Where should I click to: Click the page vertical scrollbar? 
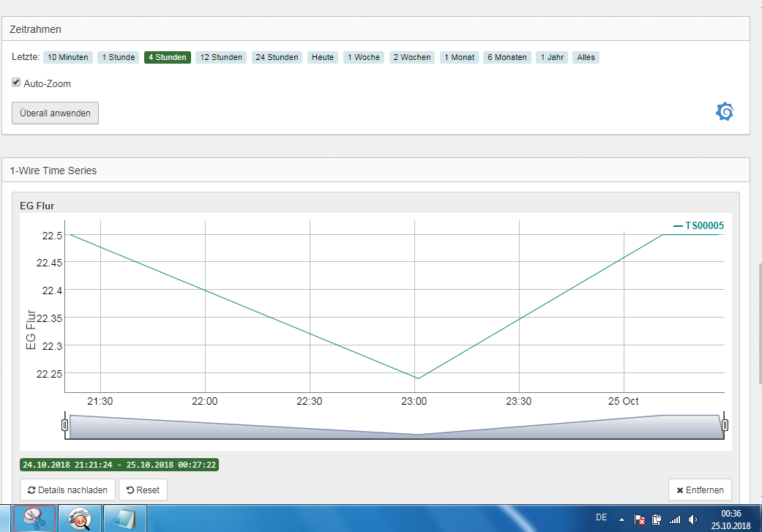760,323
